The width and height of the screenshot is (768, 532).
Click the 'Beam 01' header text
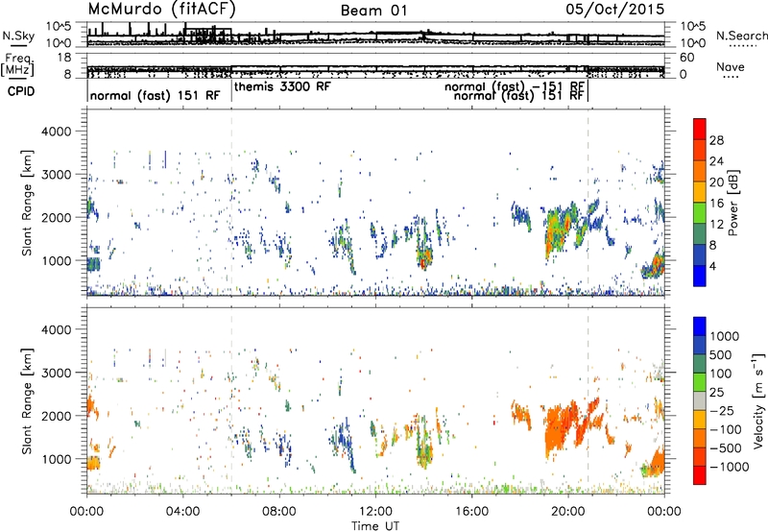[x=373, y=11]
